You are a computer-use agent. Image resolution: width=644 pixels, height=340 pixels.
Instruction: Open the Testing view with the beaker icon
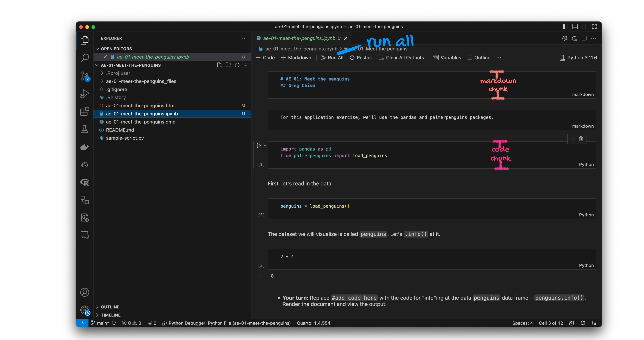pos(84,129)
